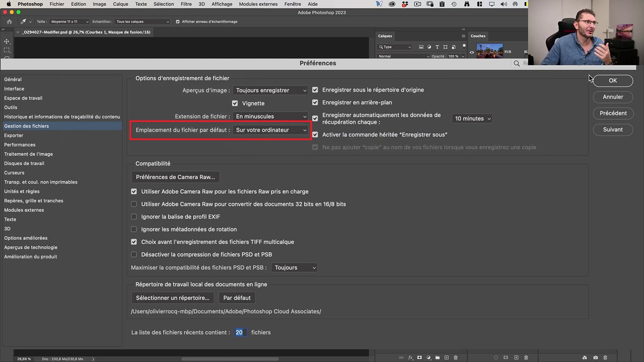
Task: Open the Creative Cloud menu bar icon
Action: (x=392, y=4)
